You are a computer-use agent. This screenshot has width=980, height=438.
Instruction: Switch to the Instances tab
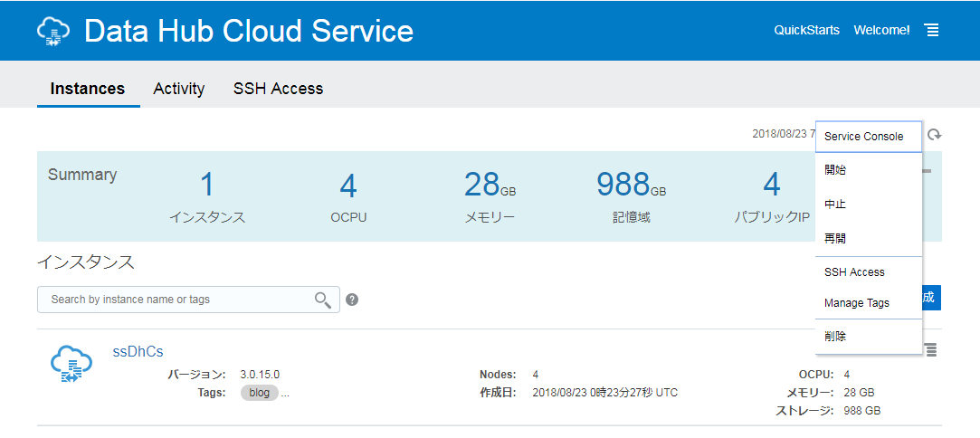tap(88, 89)
